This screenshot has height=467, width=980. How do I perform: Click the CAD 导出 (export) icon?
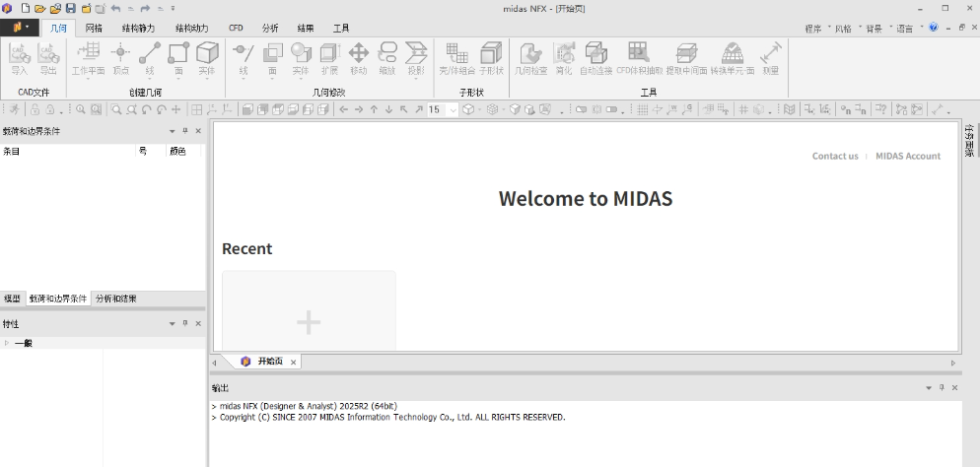click(x=48, y=59)
